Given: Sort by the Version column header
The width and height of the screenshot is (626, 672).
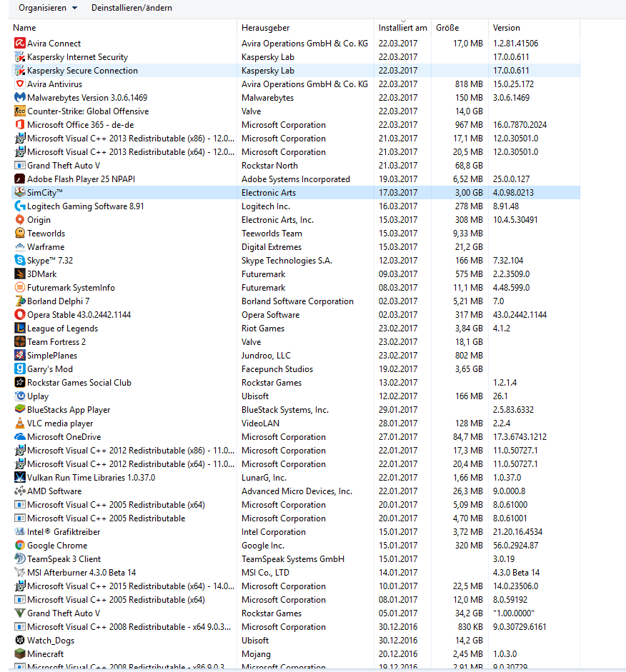Looking at the screenshot, I should pos(534,28).
